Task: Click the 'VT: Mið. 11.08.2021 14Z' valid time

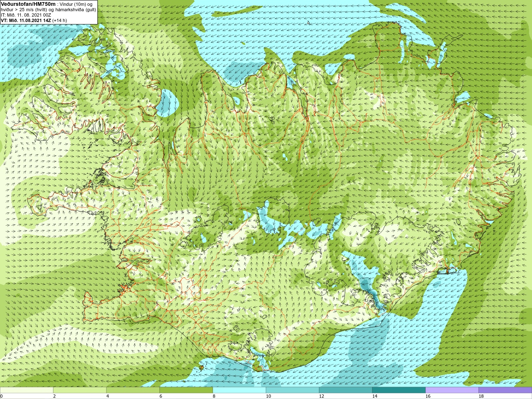Action: tap(26, 20)
